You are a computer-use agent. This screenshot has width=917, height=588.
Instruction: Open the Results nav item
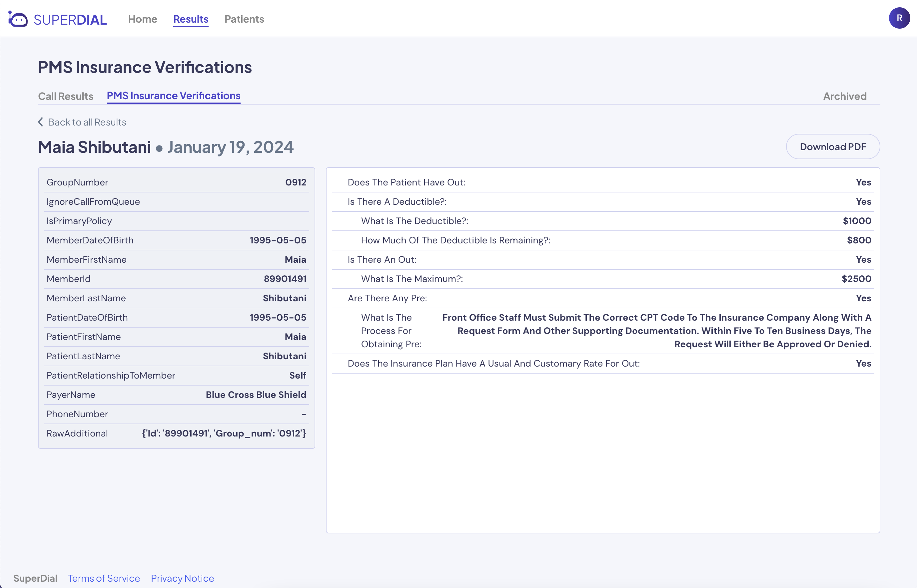[x=191, y=19]
